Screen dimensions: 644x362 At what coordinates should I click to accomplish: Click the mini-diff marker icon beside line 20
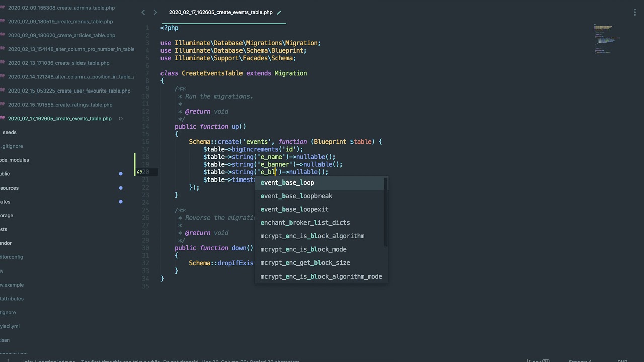point(139,172)
